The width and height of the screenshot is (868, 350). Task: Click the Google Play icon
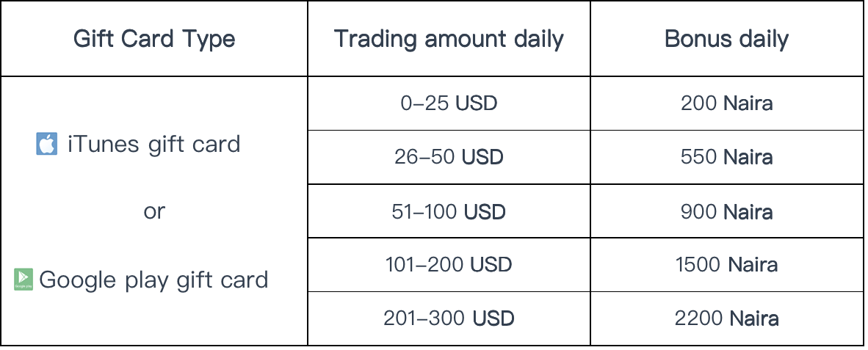click(x=23, y=280)
